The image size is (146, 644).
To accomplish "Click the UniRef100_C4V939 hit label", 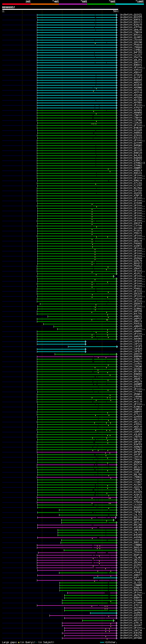I will 131,540.
